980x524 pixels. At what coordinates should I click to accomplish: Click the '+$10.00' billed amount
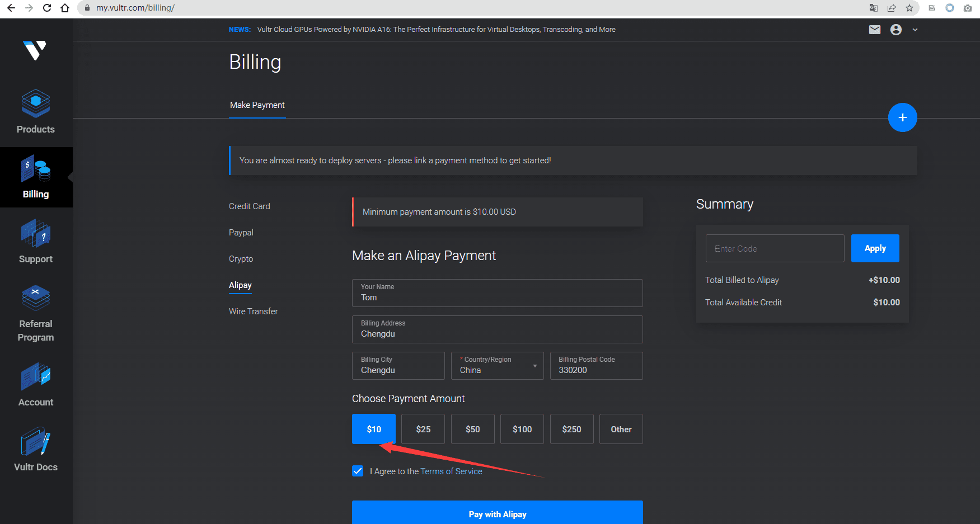[884, 280]
